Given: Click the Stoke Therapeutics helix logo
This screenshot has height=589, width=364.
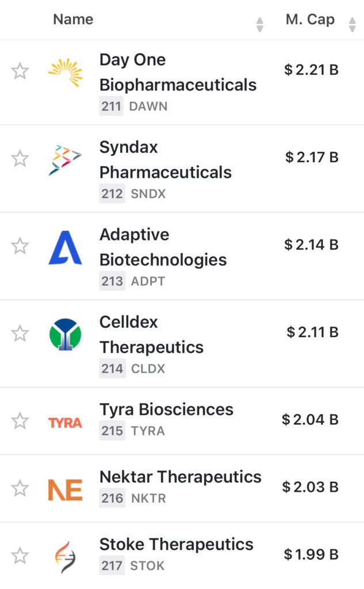Looking at the screenshot, I should pyautogui.click(x=65, y=557).
